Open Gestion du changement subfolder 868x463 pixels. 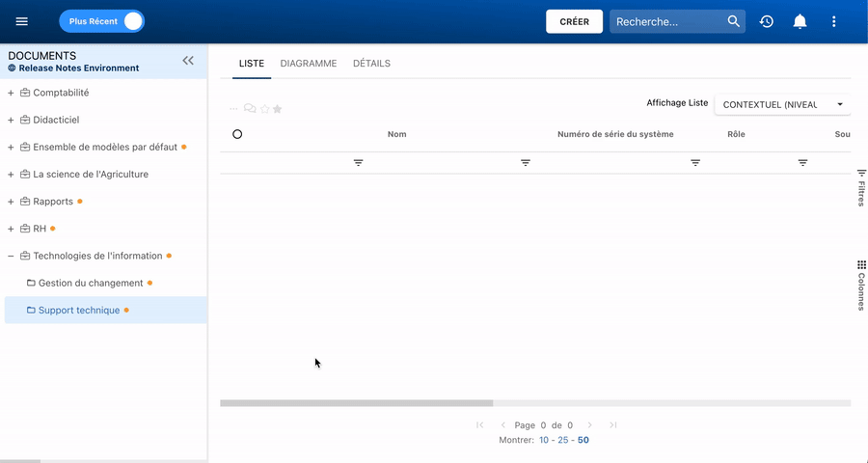tap(91, 283)
